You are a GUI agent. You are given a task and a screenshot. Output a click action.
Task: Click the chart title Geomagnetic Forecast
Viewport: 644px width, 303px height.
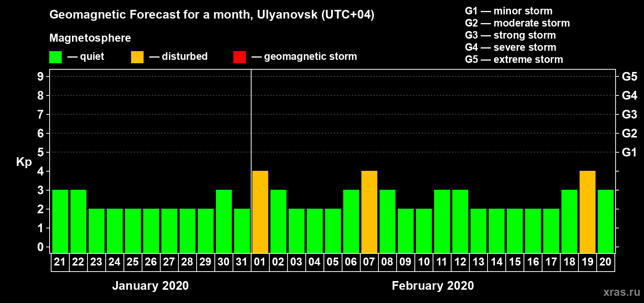tap(212, 15)
